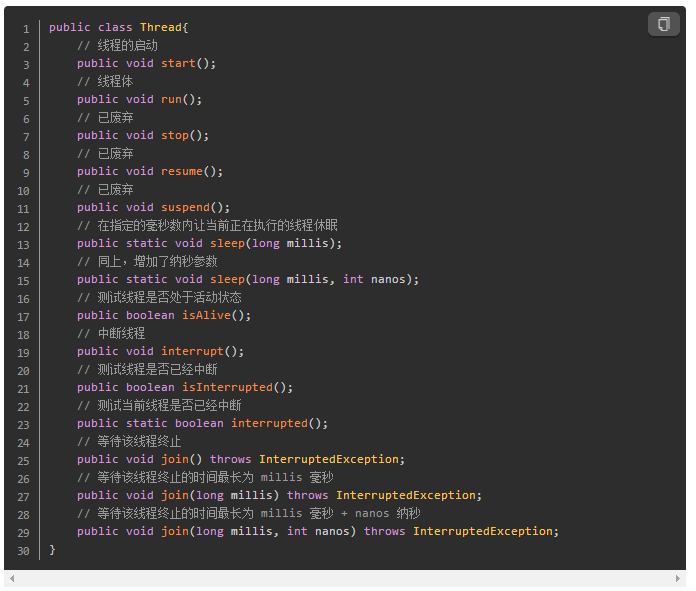The width and height of the screenshot is (696, 591).
Task: Click the horizontal scrollbar right arrow
Action: point(677,578)
